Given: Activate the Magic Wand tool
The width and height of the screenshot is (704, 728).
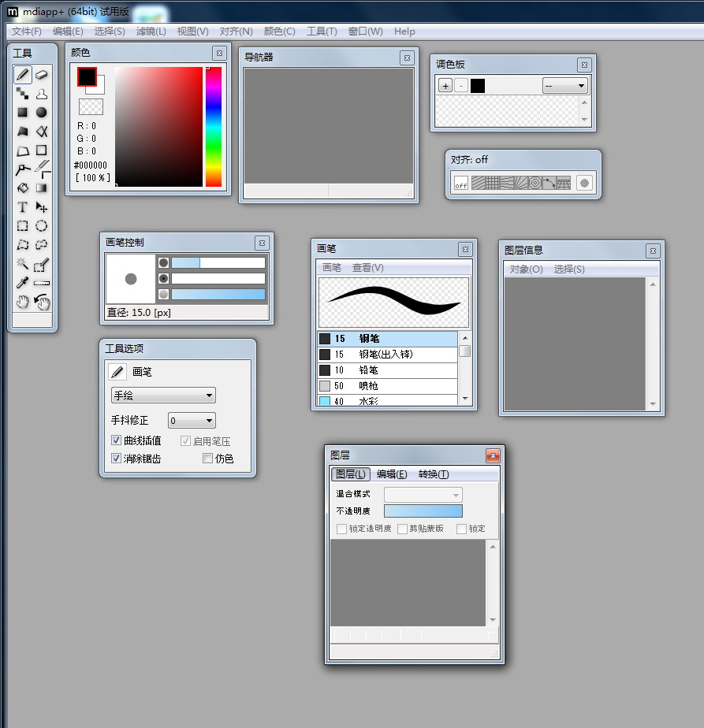Looking at the screenshot, I should (x=23, y=264).
